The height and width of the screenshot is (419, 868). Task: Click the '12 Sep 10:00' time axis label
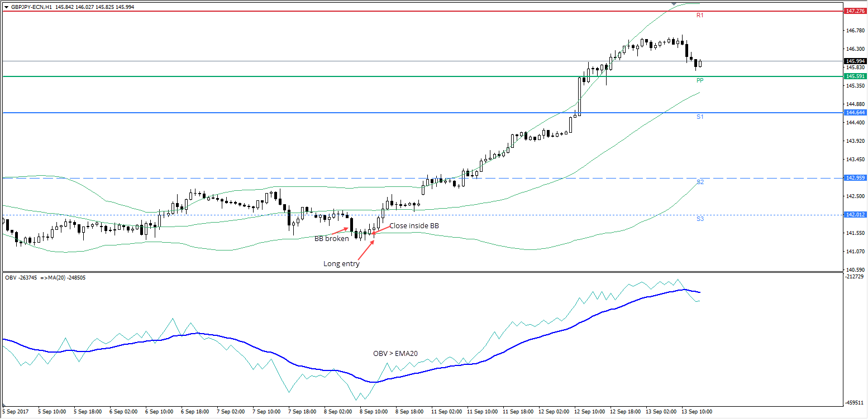[590, 412]
